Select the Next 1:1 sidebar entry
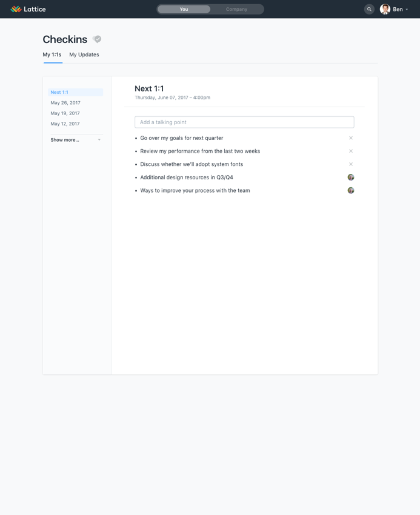This screenshot has height=515, width=420. click(76, 92)
